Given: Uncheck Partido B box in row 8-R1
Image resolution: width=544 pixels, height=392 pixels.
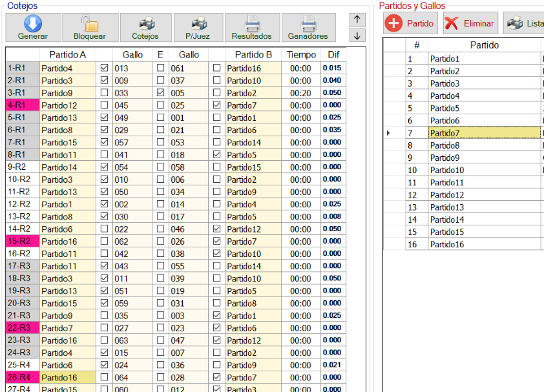Looking at the screenshot, I should point(216,154).
